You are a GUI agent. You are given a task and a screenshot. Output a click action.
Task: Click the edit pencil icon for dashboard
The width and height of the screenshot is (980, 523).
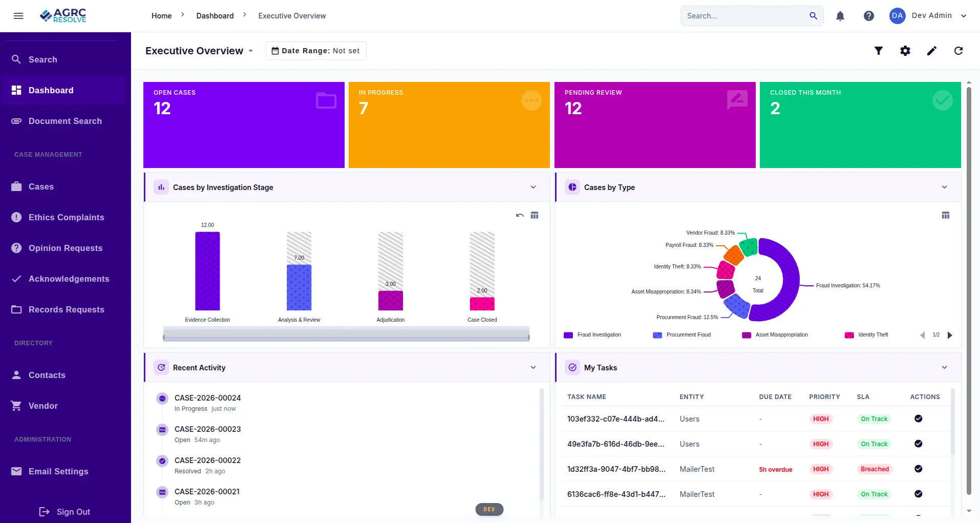pos(932,51)
